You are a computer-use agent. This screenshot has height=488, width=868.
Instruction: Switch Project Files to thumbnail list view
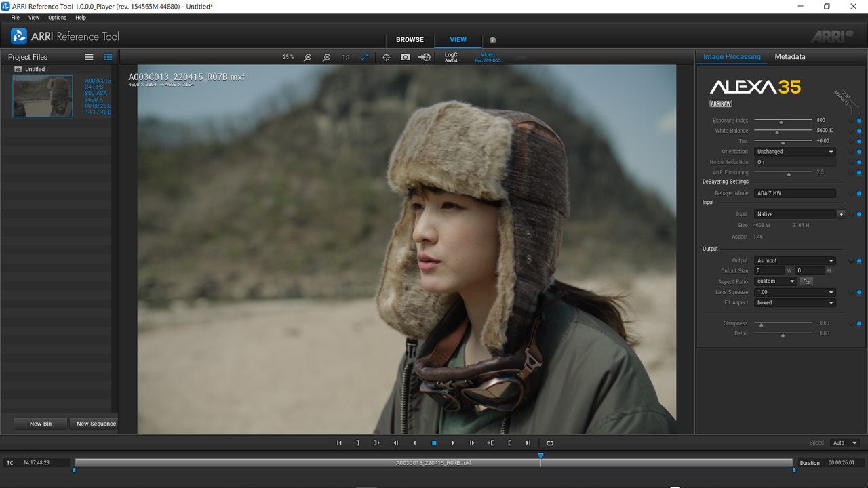pyautogui.click(x=108, y=57)
